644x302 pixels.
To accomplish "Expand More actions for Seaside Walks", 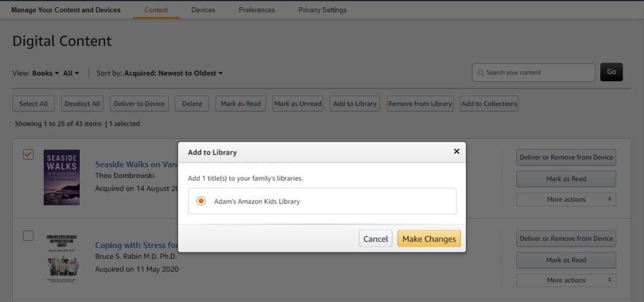I will [x=566, y=200].
